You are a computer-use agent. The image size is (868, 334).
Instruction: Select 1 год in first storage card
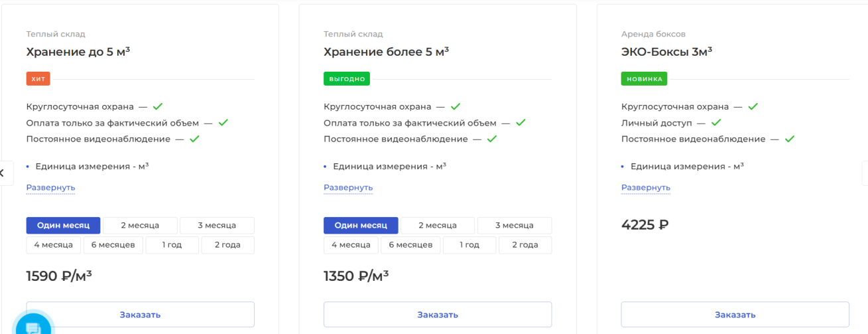coord(172,245)
